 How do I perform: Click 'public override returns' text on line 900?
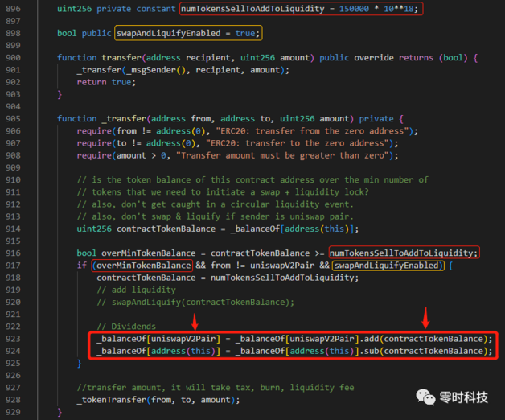376,58
